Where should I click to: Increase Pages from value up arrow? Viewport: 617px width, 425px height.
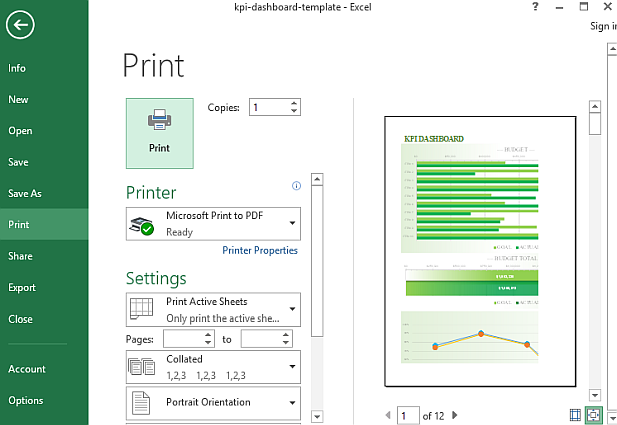[x=208, y=335]
